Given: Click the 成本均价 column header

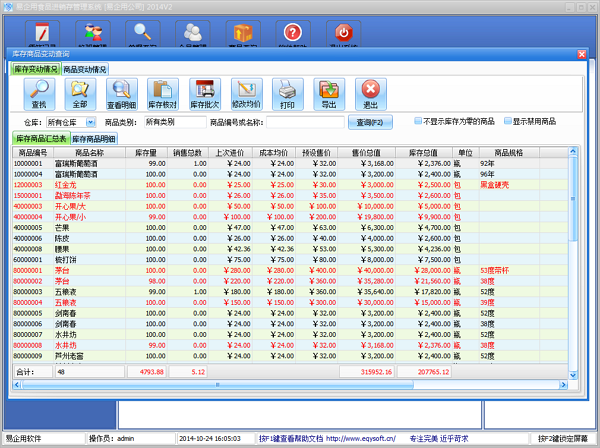Looking at the screenshot, I should pyautogui.click(x=274, y=153).
